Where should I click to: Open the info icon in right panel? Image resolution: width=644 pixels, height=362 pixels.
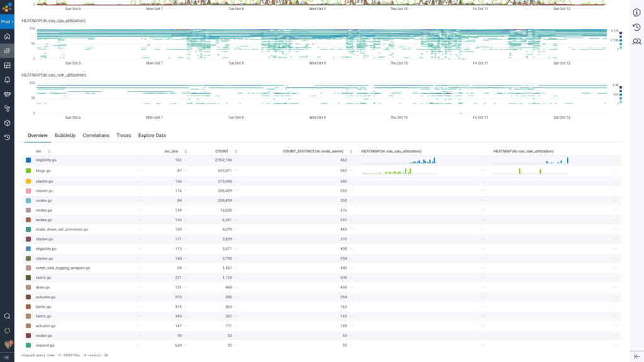point(636,13)
